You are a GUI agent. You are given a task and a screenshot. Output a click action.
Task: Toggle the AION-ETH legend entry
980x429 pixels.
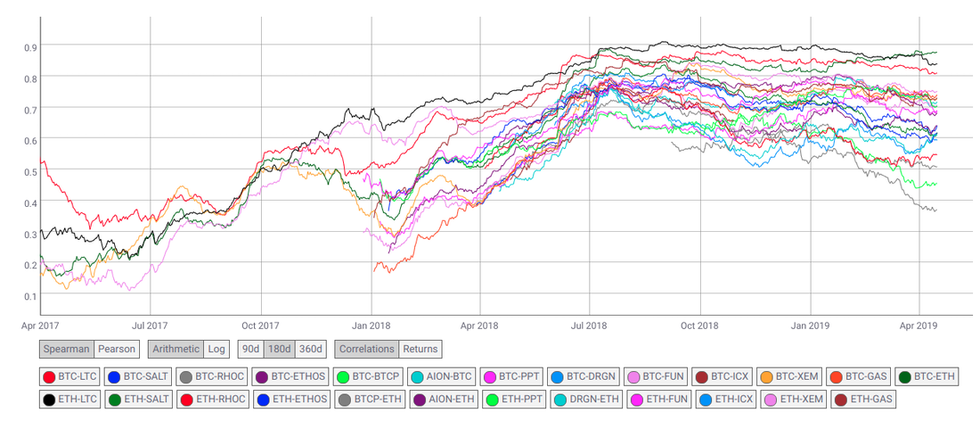point(443,399)
